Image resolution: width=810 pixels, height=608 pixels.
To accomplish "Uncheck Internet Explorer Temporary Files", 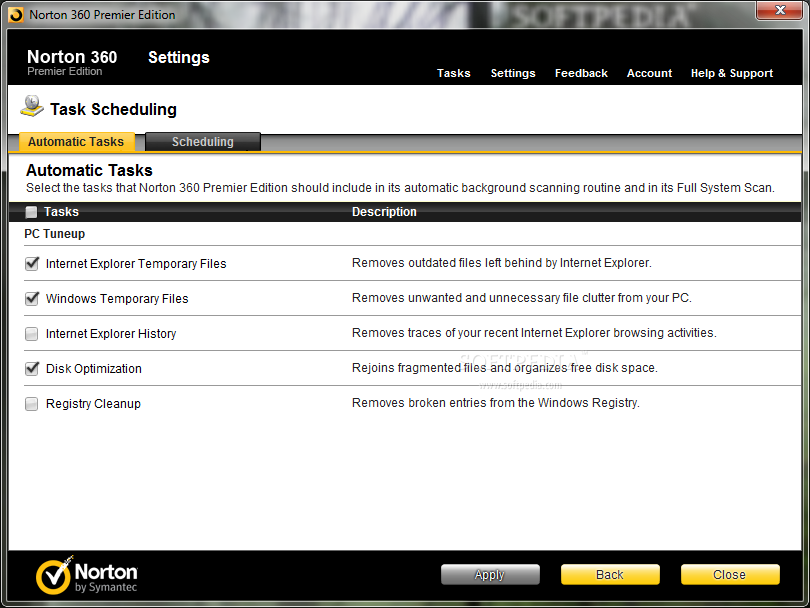I will pyautogui.click(x=32, y=263).
